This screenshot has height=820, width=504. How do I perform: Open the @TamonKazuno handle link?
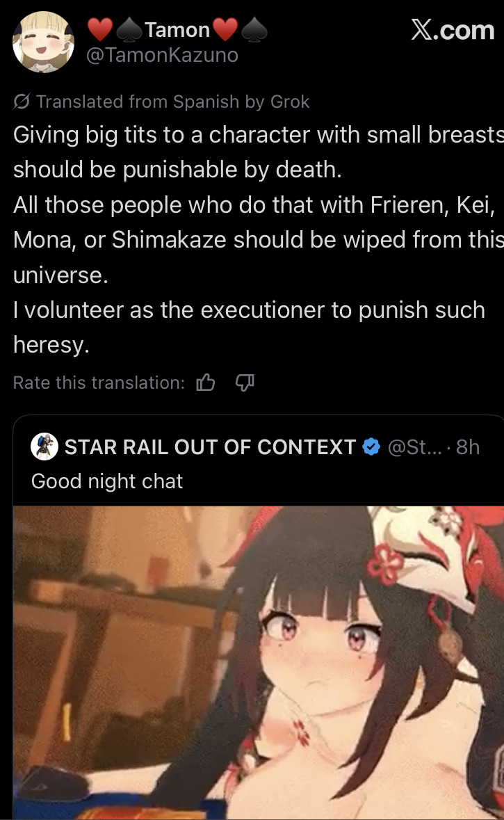pyautogui.click(x=162, y=55)
